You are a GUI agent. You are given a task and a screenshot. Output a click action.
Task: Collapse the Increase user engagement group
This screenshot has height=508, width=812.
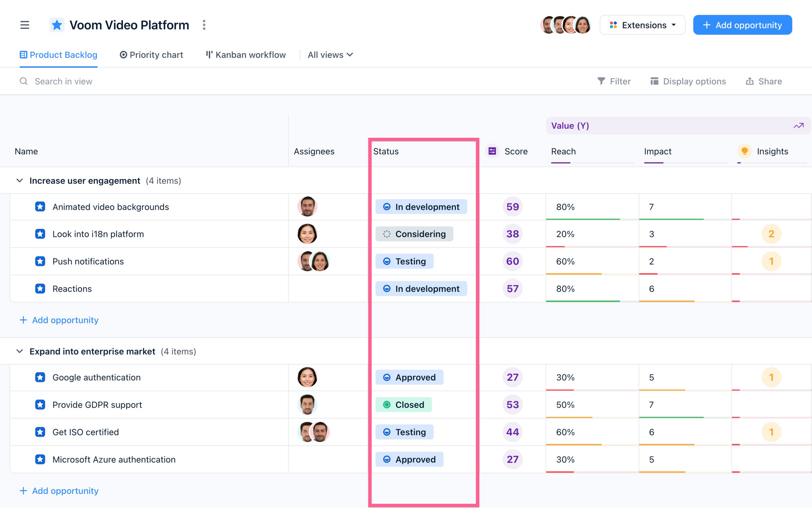point(19,180)
